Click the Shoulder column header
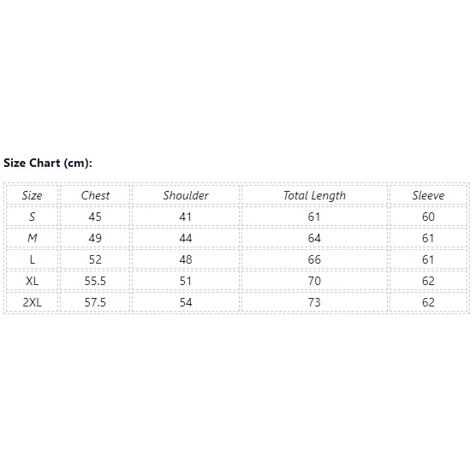The width and height of the screenshot is (476, 476). pos(186,195)
